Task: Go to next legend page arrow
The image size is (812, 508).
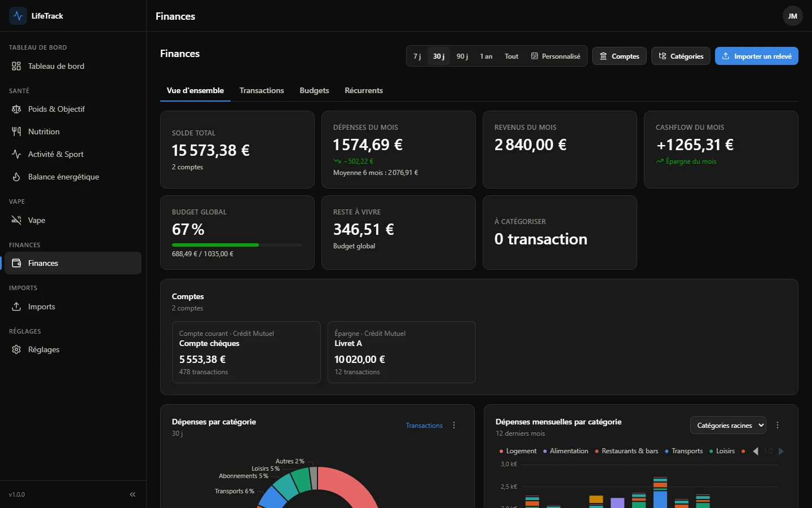Action: click(x=781, y=451)
